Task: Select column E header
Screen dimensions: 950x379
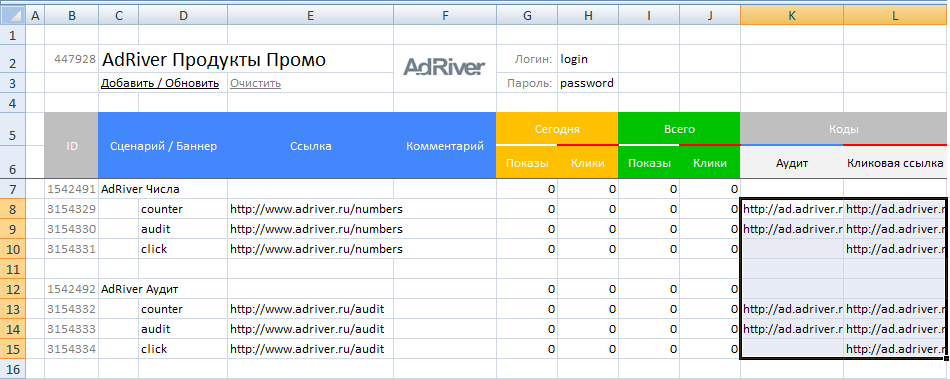Action: [x=310, y=16]
